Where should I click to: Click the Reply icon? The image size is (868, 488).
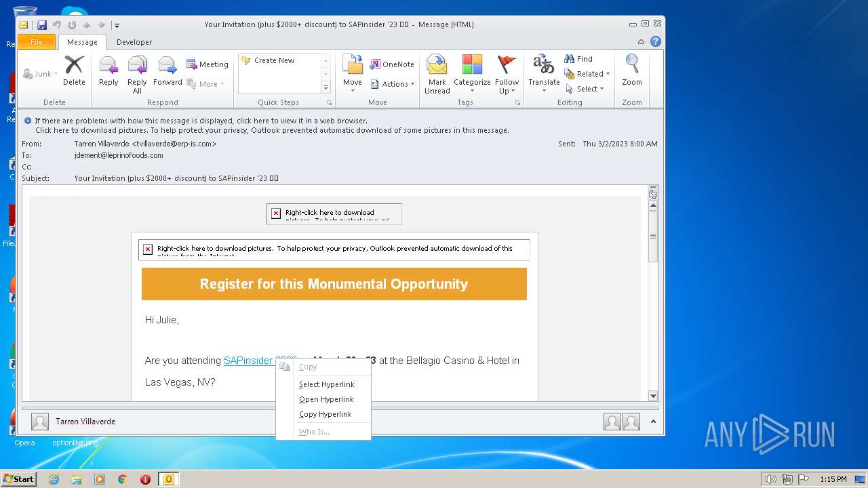pos(108,70)
